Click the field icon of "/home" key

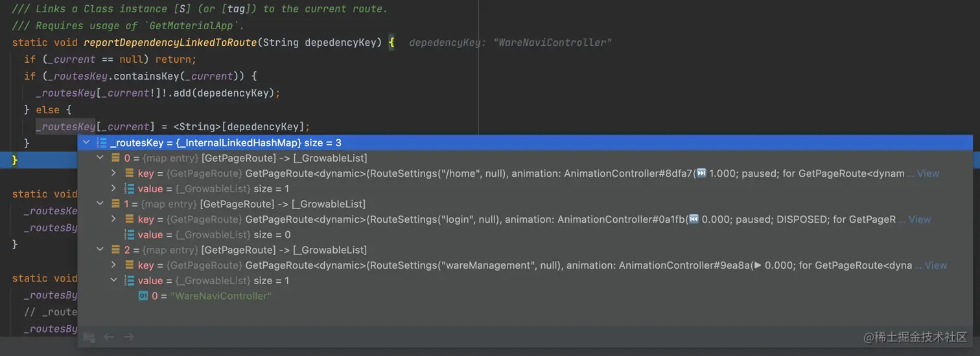[128, 173]
